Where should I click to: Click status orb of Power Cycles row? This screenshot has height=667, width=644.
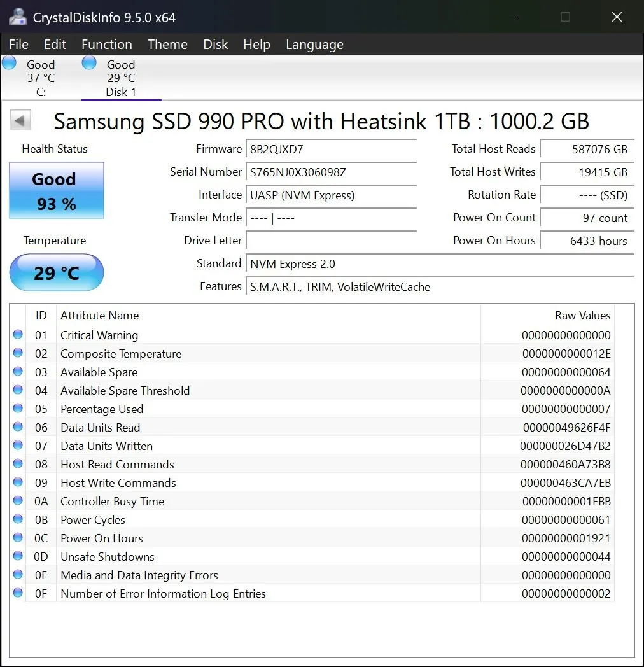[18, 519]
